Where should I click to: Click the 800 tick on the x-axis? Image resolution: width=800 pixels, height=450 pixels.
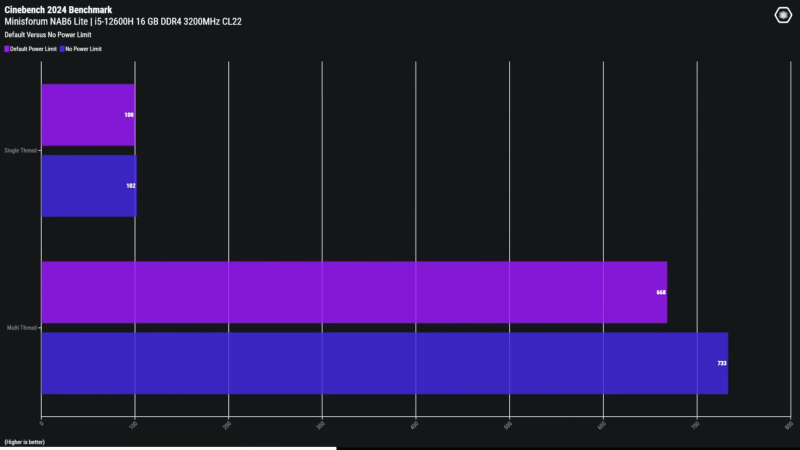788,426
